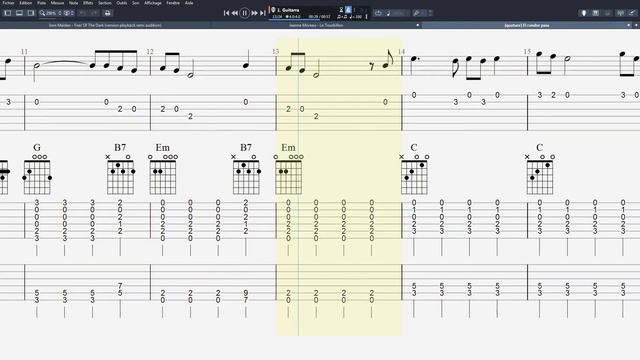Click bar number 11
640x360 pixels.
24,51
